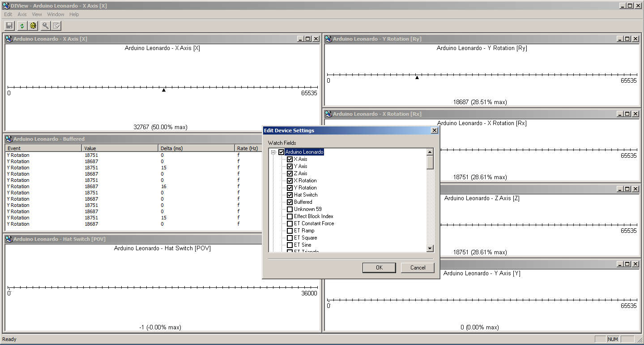This screenshot has height=345, width=644.
Task: Click "Arduino Leonardo - Y Rotation [Ry]" plot heading
Action: coord(482,48)
